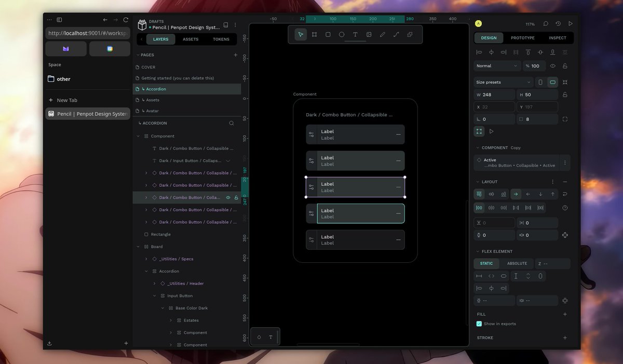Reload the page in the browser
Screen dimensions: 623x364
[x=126, y=20]
